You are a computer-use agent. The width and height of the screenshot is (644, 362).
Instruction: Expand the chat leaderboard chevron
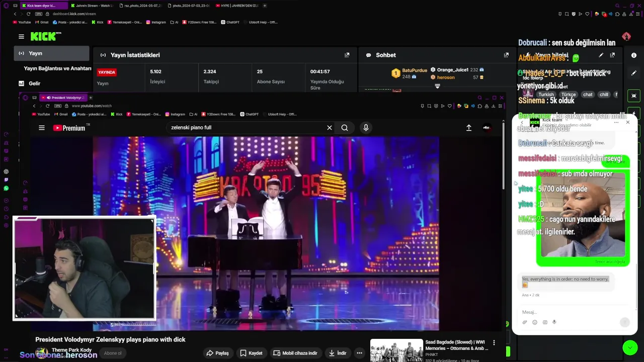pyautogui.click(x=437, y=86)
